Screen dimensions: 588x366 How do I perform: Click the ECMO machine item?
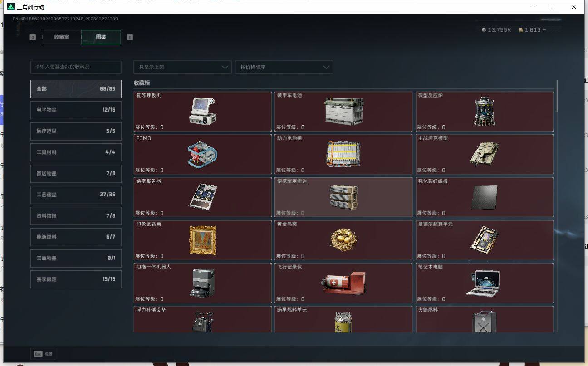203,154
